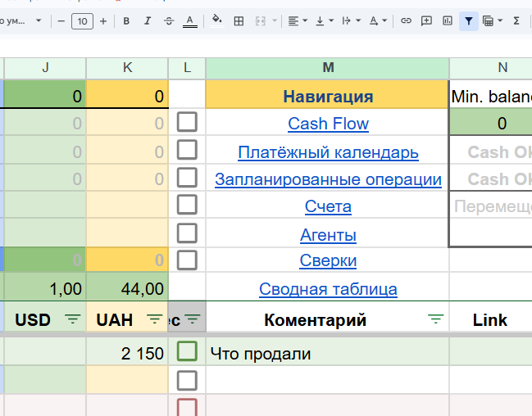The width and height of the screenshot is (532, 416).
Task: Select column M header
Action: click(x=328, y=68)
